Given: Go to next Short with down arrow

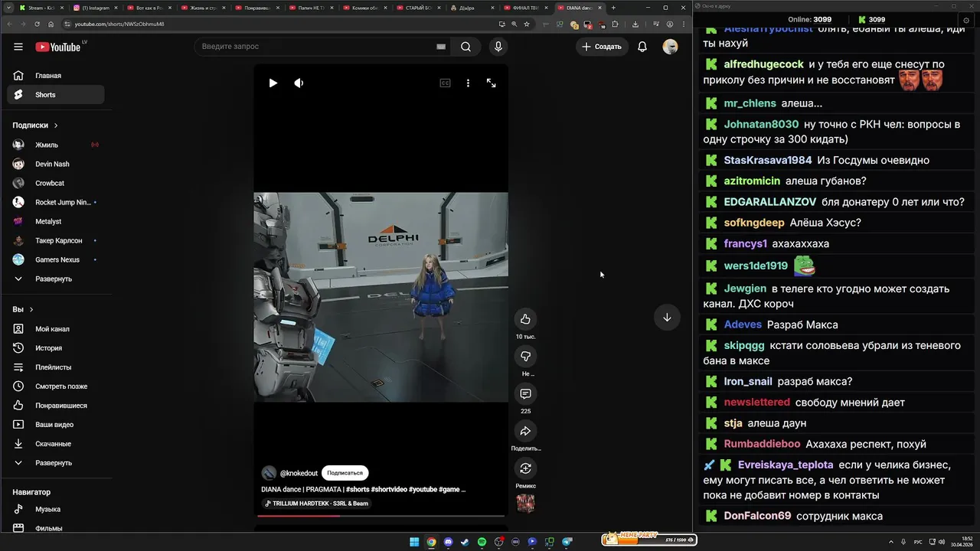Looking at the screenshot, I should [667, 318].
